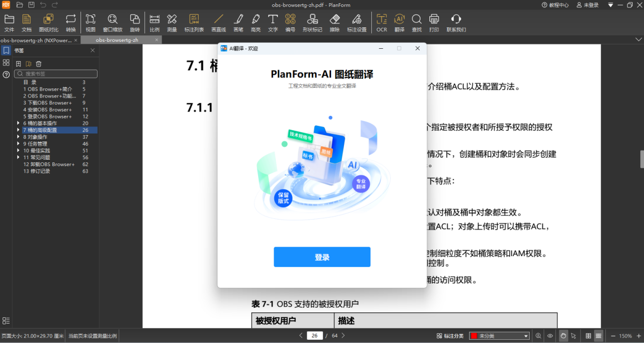The image size is (644, 343).
Task: Enable annotation visibility eye in status bar
Action: (550, 335)
